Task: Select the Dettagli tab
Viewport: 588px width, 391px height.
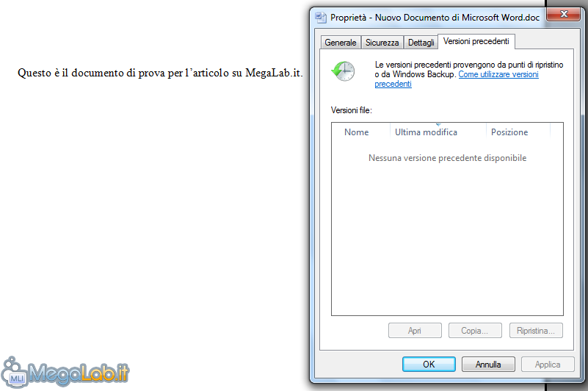Action: (421, 43)
